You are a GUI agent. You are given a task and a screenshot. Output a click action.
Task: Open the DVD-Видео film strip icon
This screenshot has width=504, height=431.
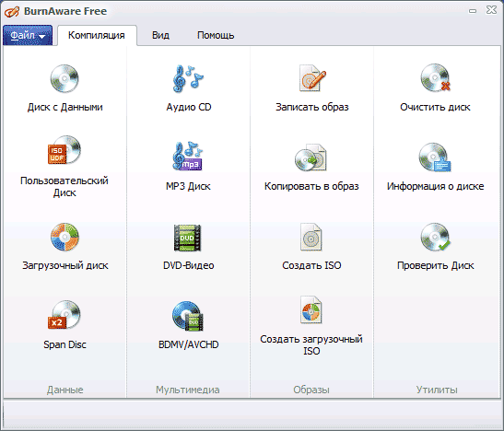(188, 238)
